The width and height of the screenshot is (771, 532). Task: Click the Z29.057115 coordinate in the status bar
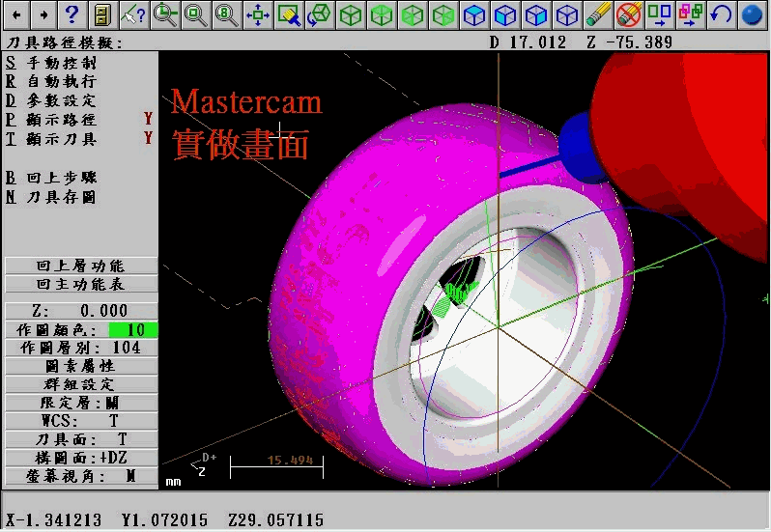click(x=276, y=519)
